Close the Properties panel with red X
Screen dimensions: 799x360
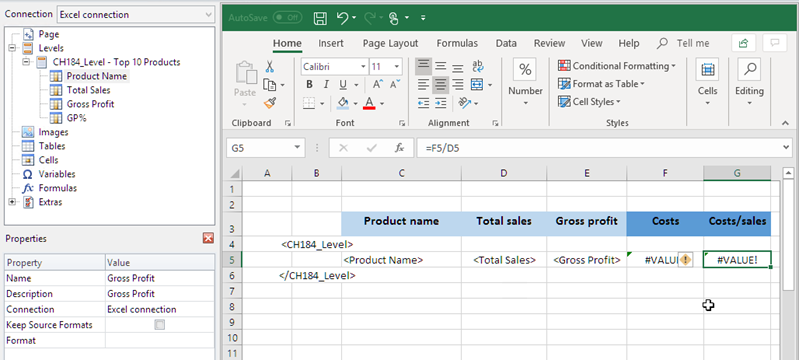point(208,238)
